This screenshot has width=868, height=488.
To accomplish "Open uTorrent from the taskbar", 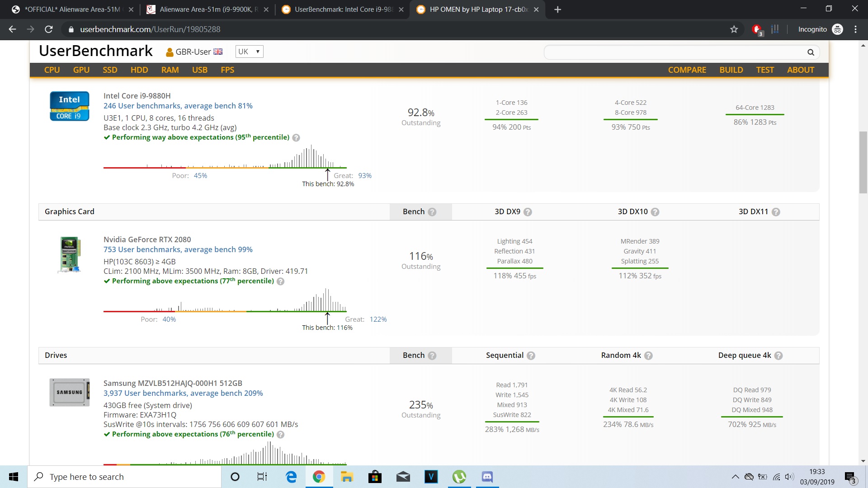I will pyautogui.click(x=459, y=477).
